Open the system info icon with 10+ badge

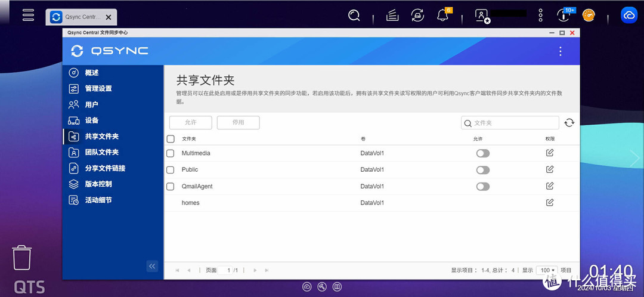tap(563, 15)
